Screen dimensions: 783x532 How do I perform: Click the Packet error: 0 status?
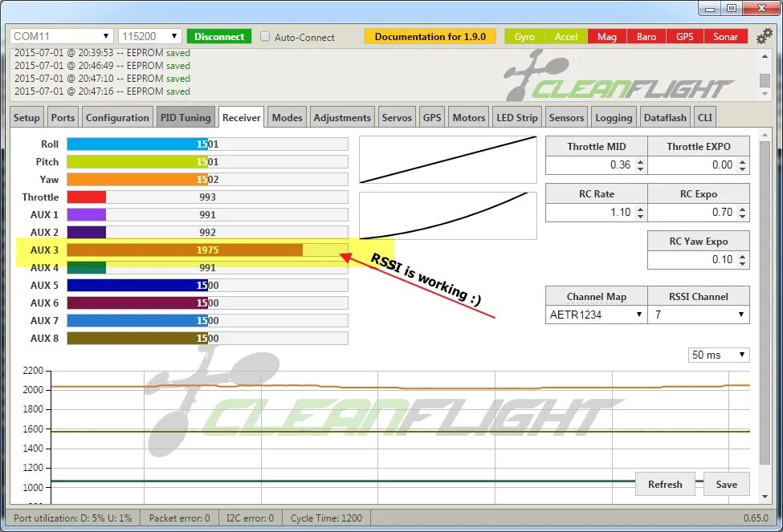coord(179,518)
